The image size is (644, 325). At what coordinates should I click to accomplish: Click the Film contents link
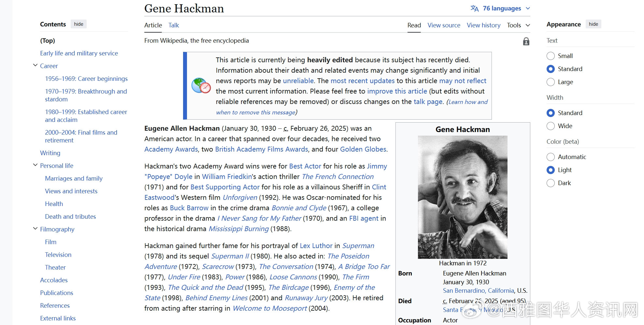tap(50, 242)
